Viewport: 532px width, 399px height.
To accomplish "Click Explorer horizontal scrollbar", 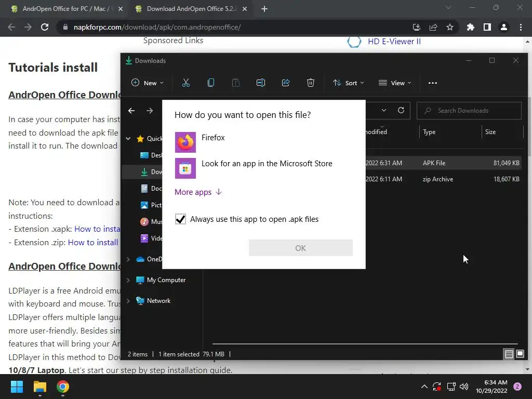I will 365,344.
